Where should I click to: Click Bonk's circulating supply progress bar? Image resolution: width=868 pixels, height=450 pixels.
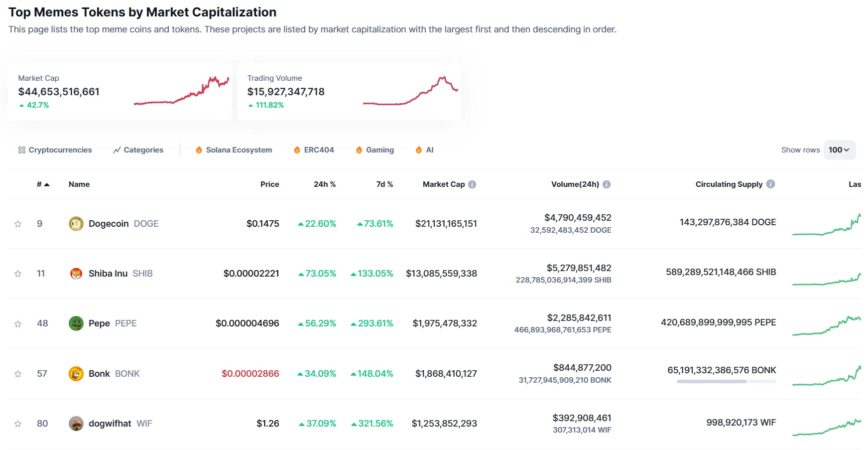coord(727,382)
